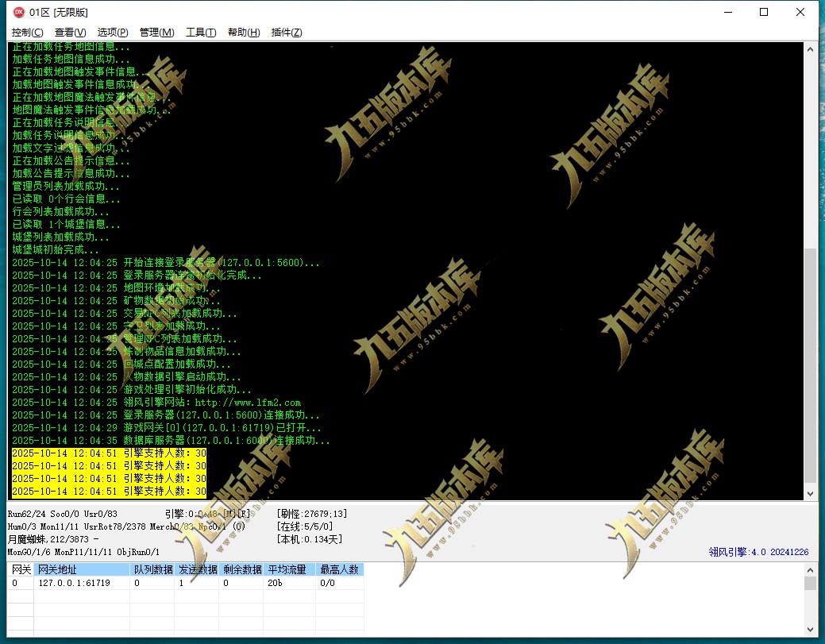The image size is (825, 644).
Task: Click the 最高人数 column header
Action: click(x=339, y=569)
